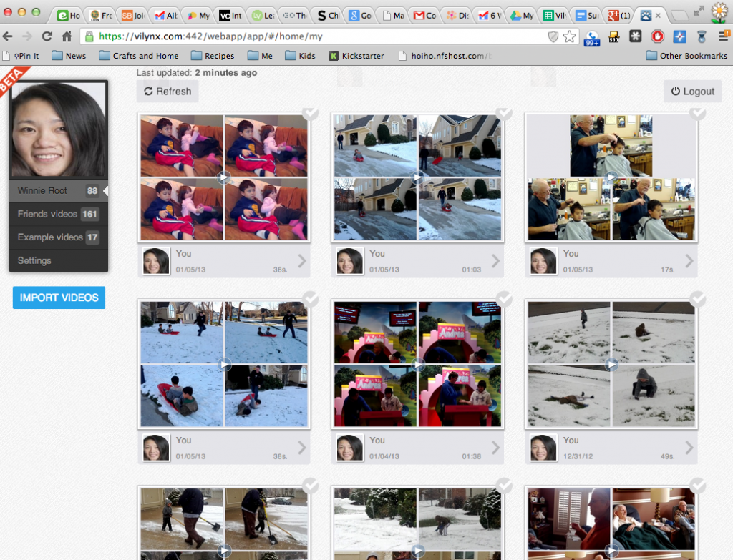Click the daisy flower icon above the toolbar
The width and height of the screenshot is (733, 560).
tap(719, 13)
